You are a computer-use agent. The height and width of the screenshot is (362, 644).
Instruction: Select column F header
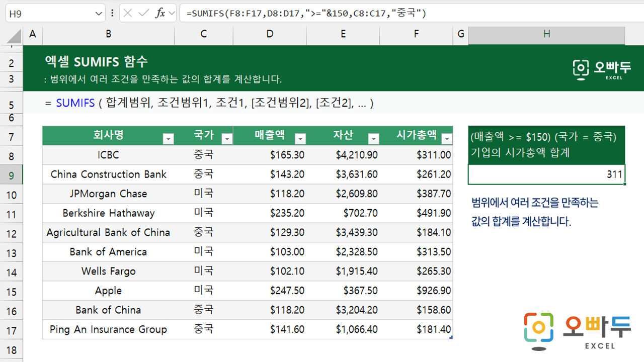pyautogui.click(x=416, y=34)
